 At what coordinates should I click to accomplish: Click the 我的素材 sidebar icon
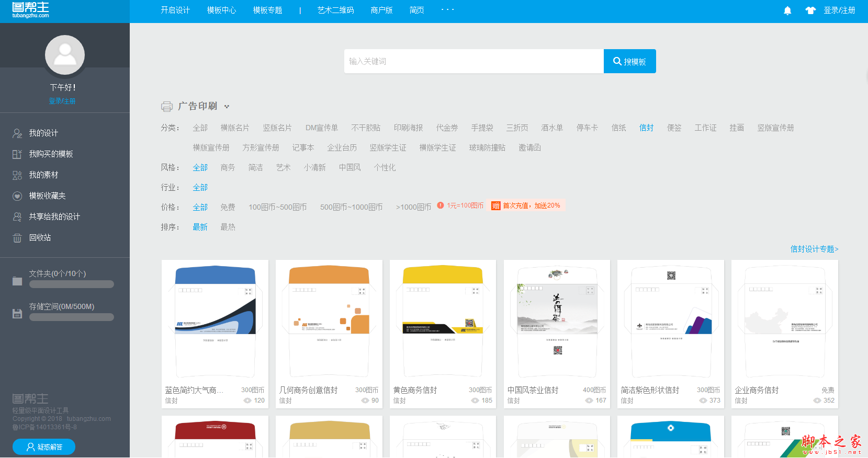[17, 175]
